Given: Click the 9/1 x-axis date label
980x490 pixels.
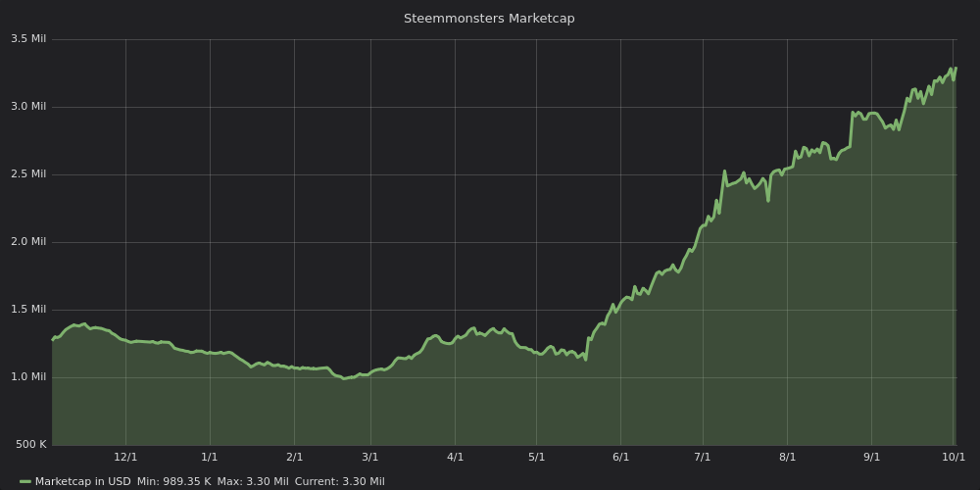Looking at the screenshot, I should pyautogui.click(x=872, y=457).
